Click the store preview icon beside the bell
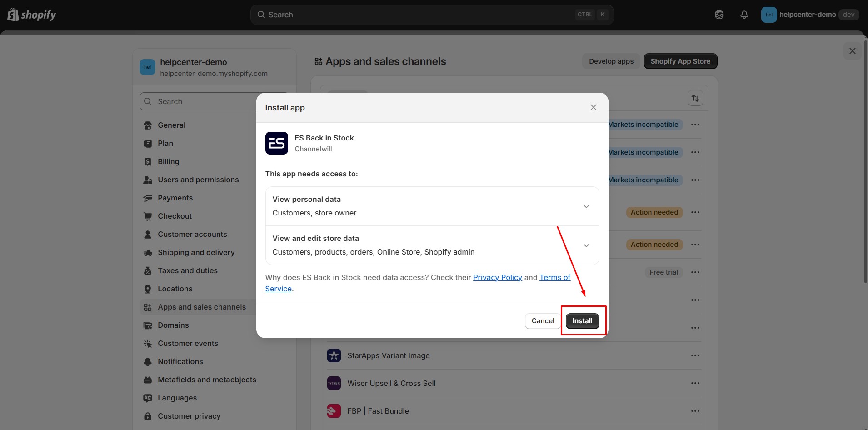868x430 pixels. pos(719,15)
